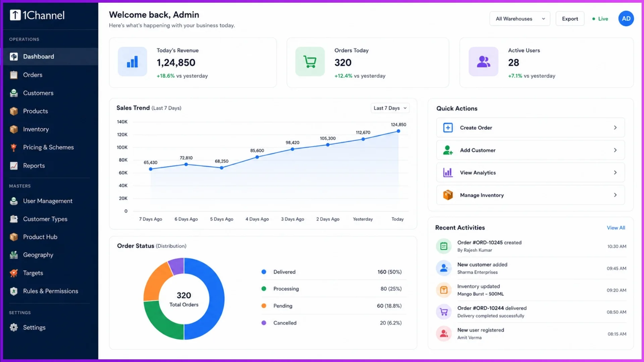Open Dashboard from the sidebar icon

(x=14, y=57)
